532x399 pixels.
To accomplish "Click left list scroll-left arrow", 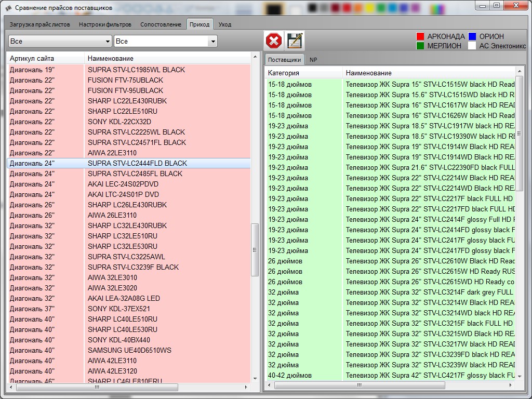I will click(x=11, y=387).
